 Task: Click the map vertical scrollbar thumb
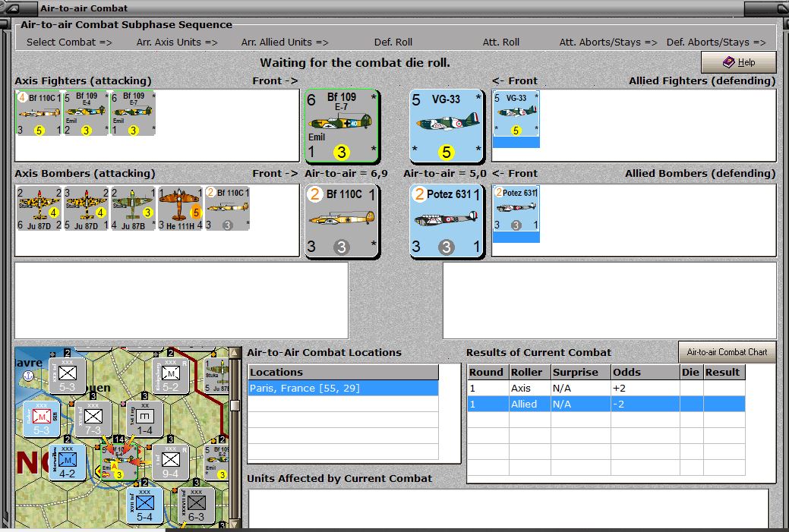235,405
